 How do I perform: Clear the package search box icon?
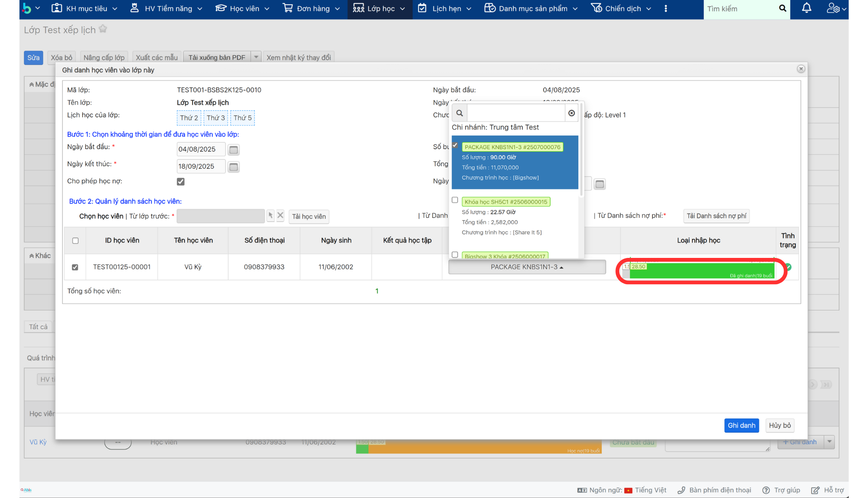point(571,113)
